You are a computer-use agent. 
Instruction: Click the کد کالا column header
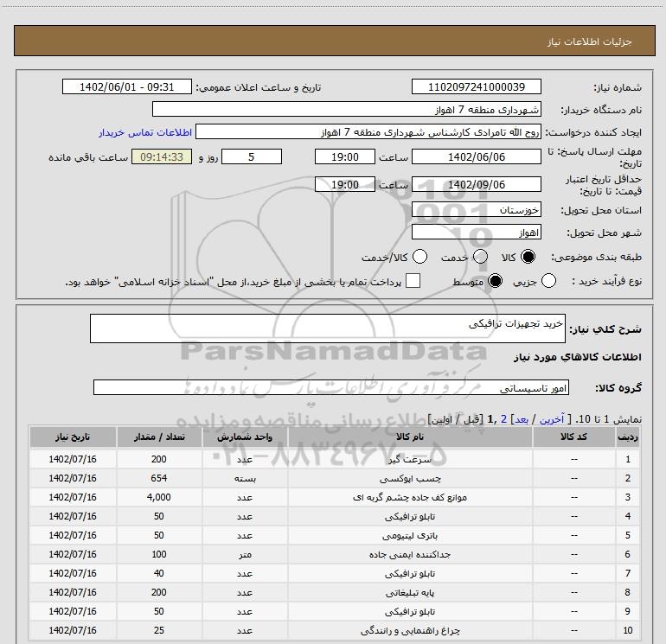tap(573, 437)
